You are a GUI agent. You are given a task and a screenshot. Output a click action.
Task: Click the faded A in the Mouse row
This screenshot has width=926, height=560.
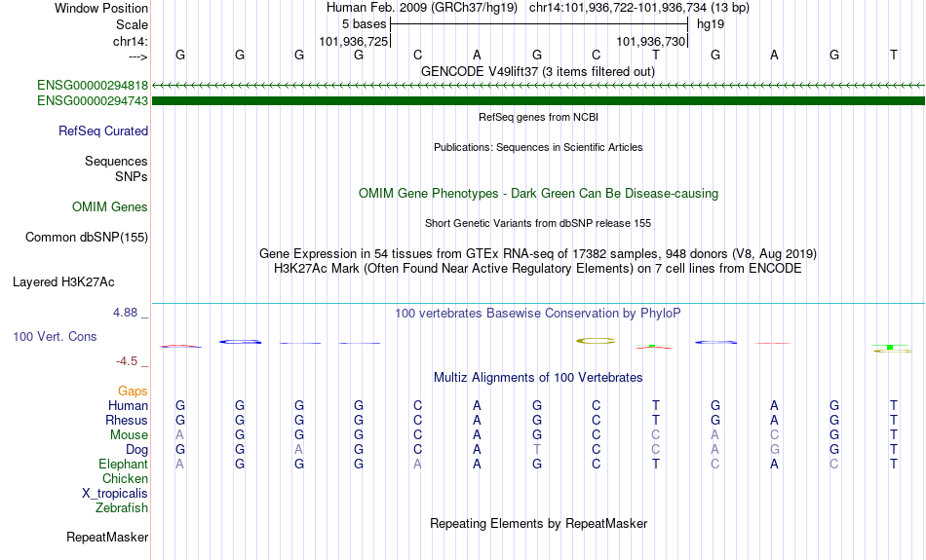point(180,435)
